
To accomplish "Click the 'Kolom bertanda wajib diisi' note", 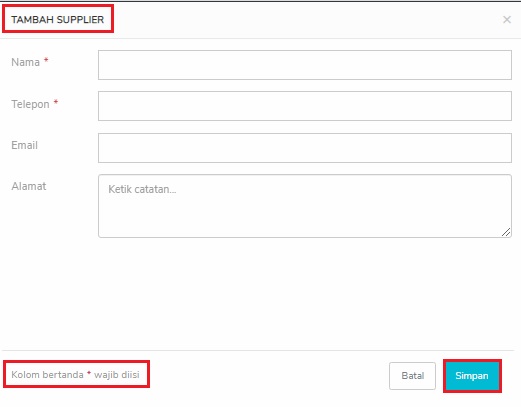I will pos(75,375).
